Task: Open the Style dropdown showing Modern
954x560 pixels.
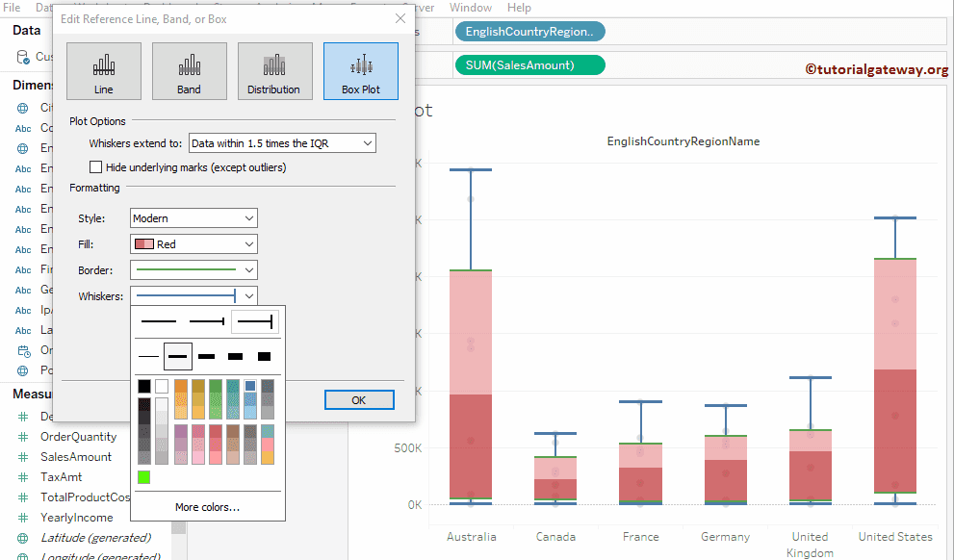Action: click(249, 217)
